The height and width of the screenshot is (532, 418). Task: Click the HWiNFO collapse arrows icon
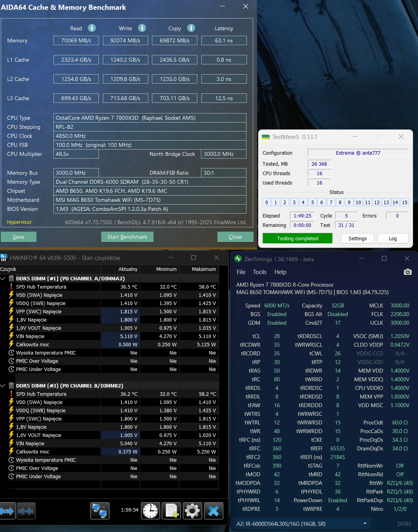[x=26, y=511]
